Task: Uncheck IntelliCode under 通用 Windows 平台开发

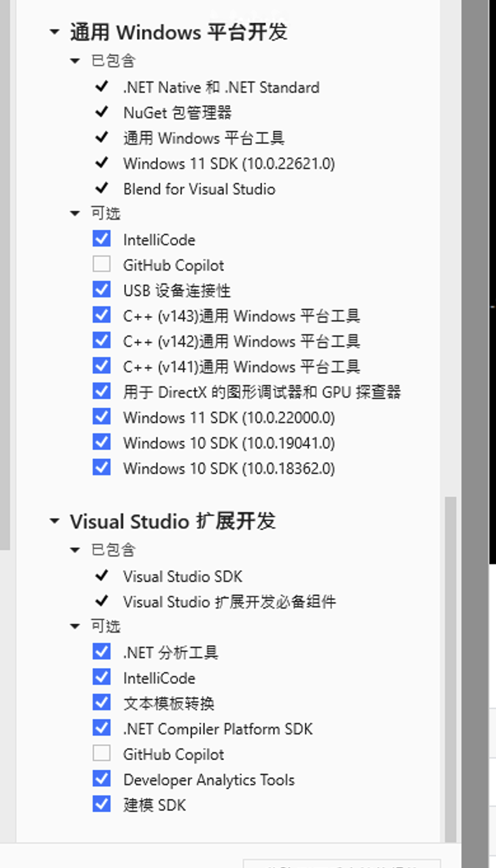Action: pyautogui.click(x=101, y=239)
